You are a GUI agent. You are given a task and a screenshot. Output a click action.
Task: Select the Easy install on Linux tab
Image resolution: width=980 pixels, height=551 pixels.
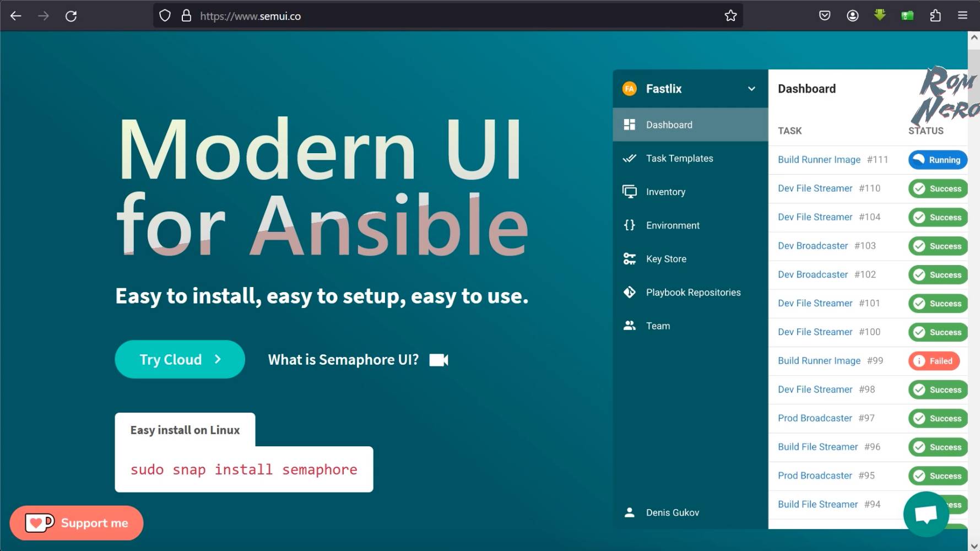pos(185,430)
